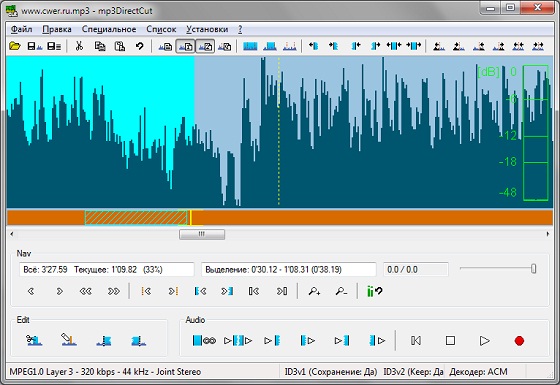The height and width of the screenshot is (385, 560).
Task: Click the volume slider handle
Action: click(534, 269)
